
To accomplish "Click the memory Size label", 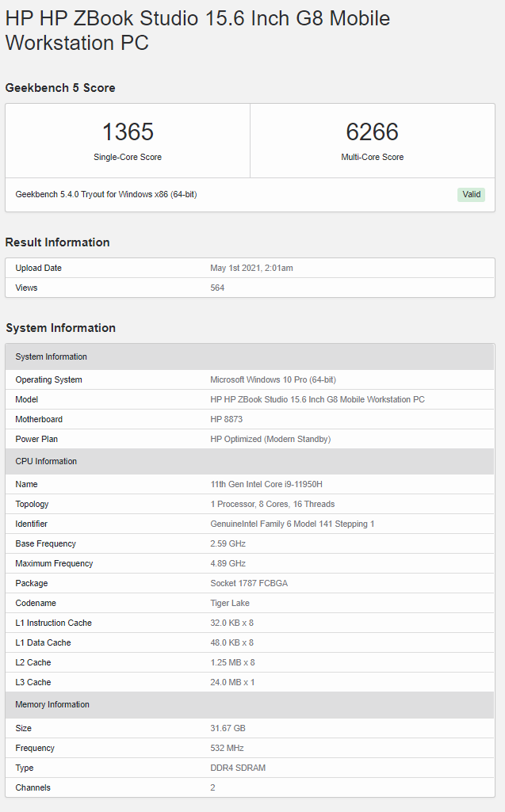I will 23,728.
